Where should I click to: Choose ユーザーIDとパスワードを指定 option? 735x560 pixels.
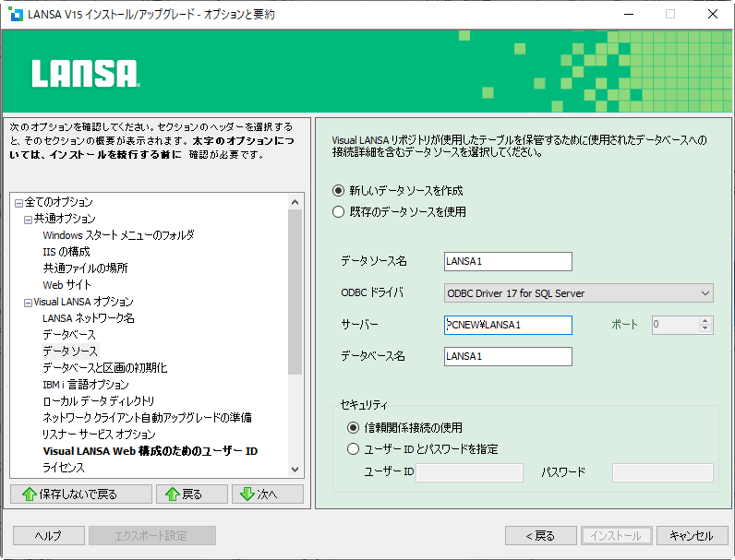[x=353, y=449]
